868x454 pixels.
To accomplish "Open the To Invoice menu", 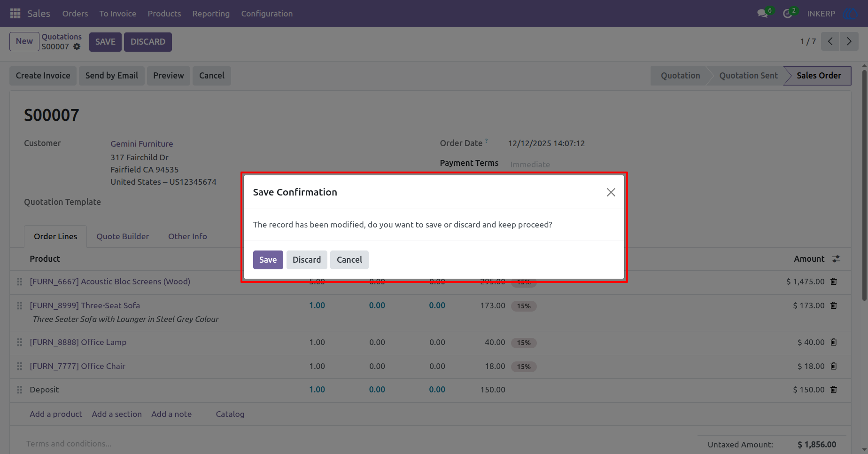I will coord(118,14).
